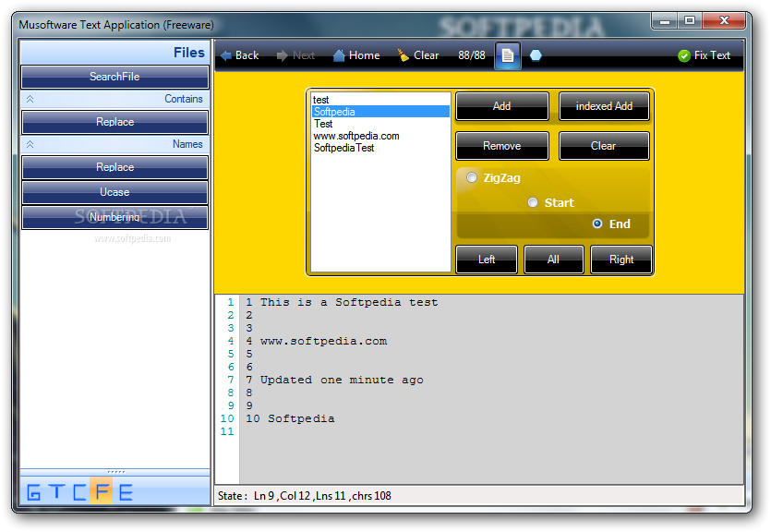Select list item 'test'
The height and width of the screenshot is (532, 771).
(x=380, y=100)
